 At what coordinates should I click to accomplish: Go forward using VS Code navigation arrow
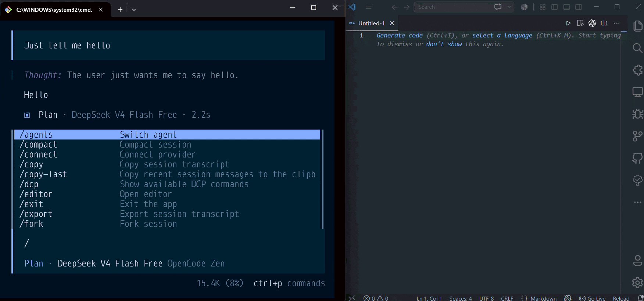pos(407,7)
